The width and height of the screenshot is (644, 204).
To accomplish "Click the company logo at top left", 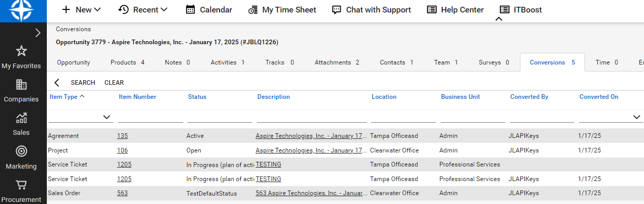I will pyautogui.click(x=23, y=11).
